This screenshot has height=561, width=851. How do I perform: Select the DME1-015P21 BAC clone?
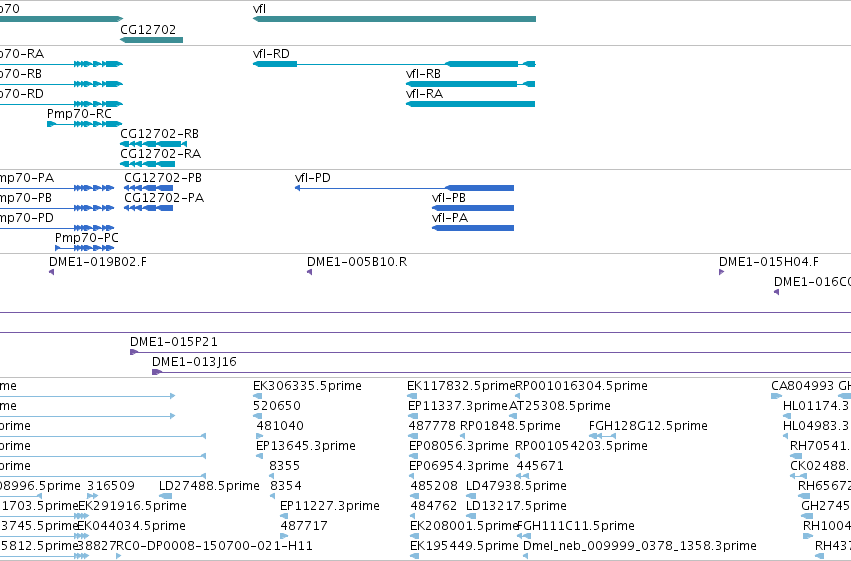[x=174, y=342]
